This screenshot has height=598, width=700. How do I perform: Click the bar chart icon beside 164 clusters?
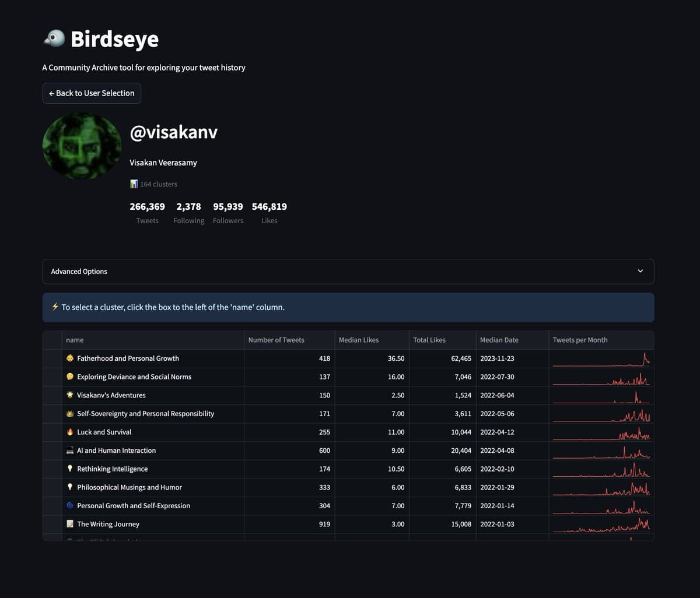point(134,184)
